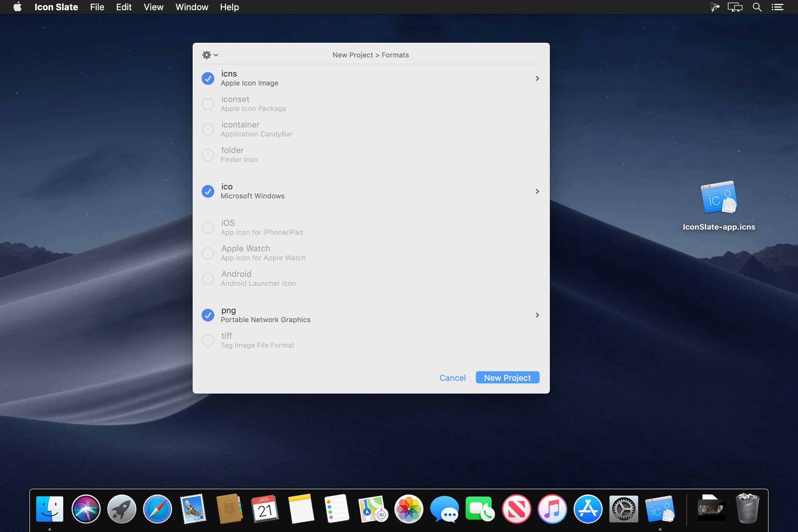Open System Preferences from the Dock

click(623, 509)
